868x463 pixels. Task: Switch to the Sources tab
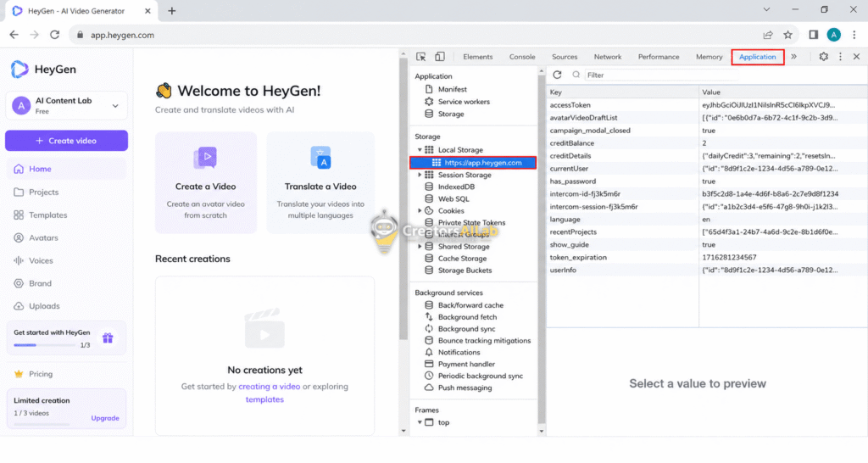565,57
